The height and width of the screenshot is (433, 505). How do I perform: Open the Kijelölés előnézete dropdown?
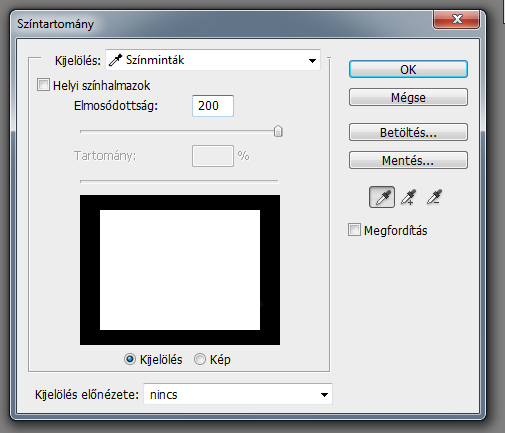(x=238, y=394)
